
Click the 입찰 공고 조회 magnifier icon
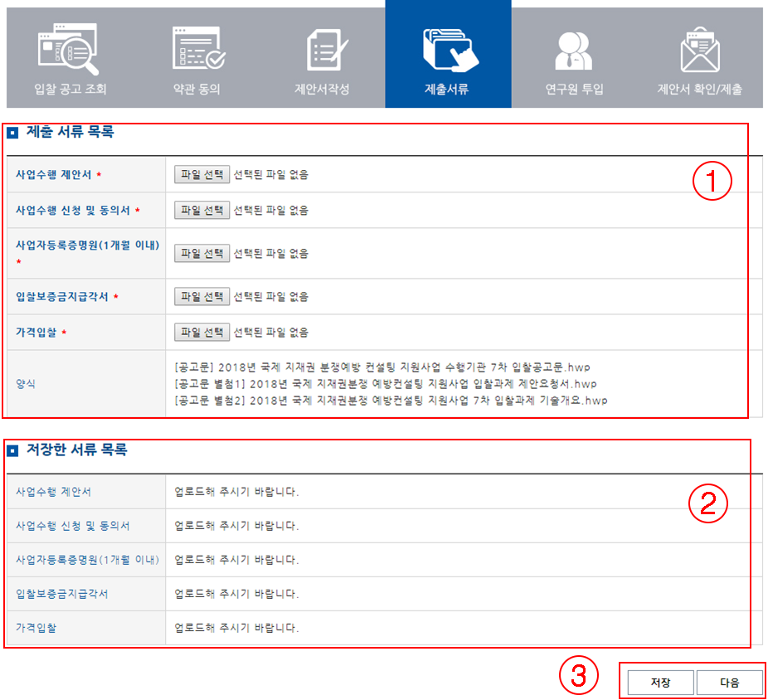pyautogui.click(x=70, y=48)
